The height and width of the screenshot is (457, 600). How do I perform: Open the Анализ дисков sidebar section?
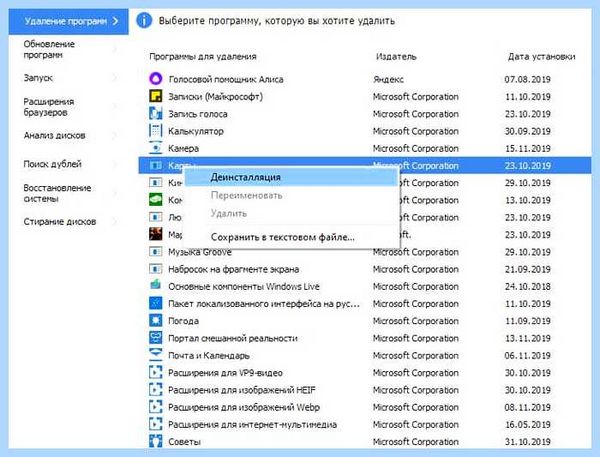(68, 135)
